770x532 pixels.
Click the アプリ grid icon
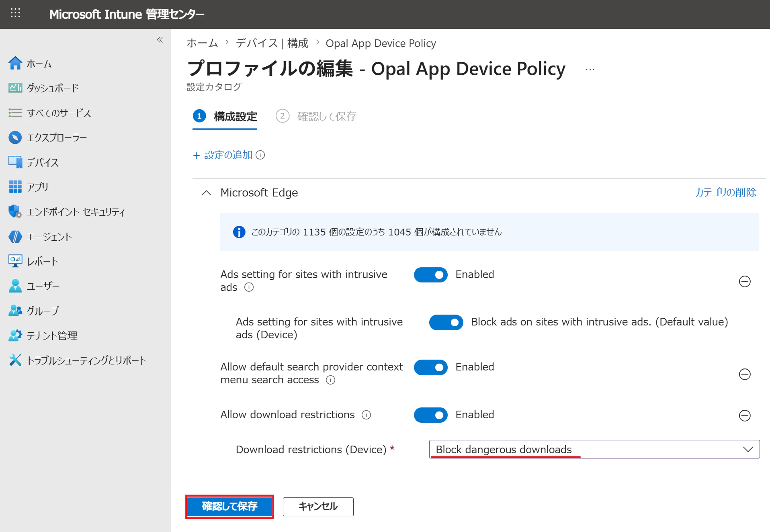[15, 187]
